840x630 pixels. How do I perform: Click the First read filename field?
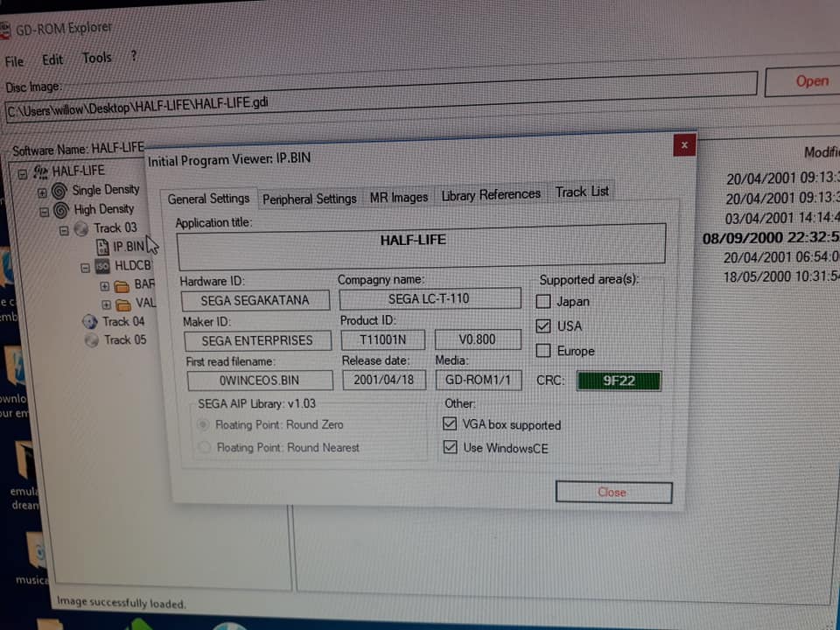coord(260,381)
